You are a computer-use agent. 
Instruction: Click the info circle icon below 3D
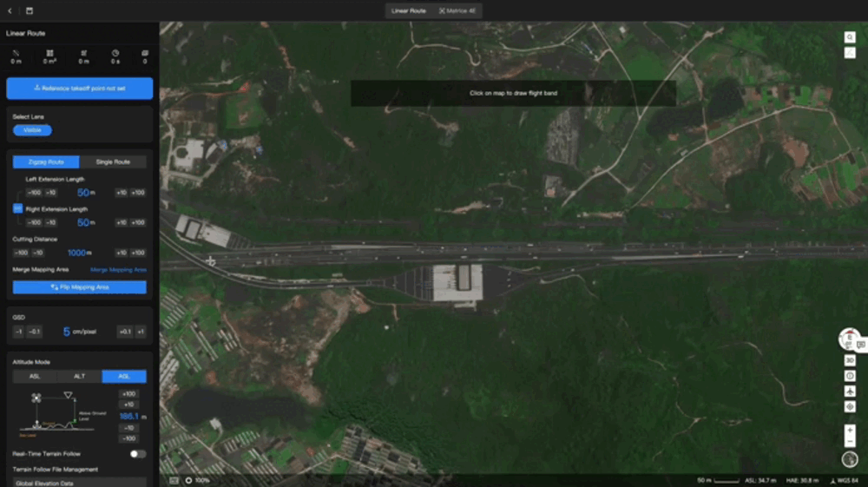point(850,376)
